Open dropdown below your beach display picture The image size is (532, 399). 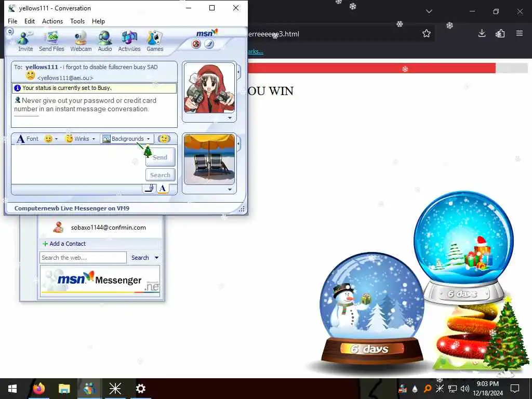[x=230, y=190]
